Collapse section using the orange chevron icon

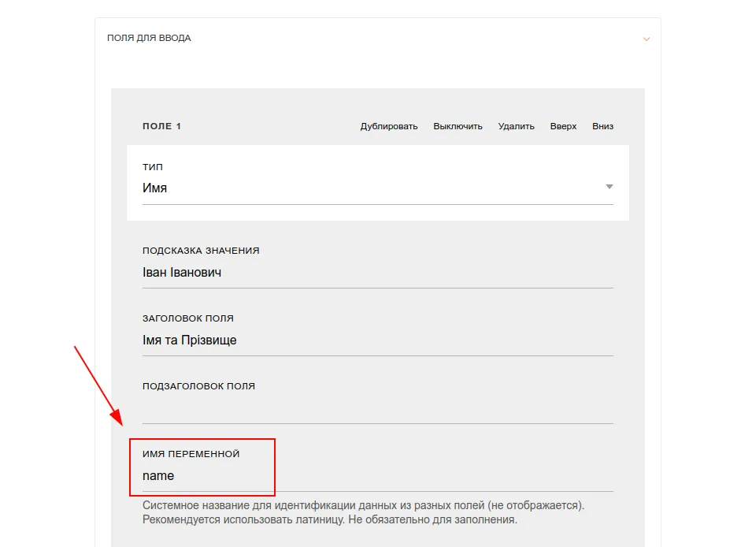click(646, 39)
